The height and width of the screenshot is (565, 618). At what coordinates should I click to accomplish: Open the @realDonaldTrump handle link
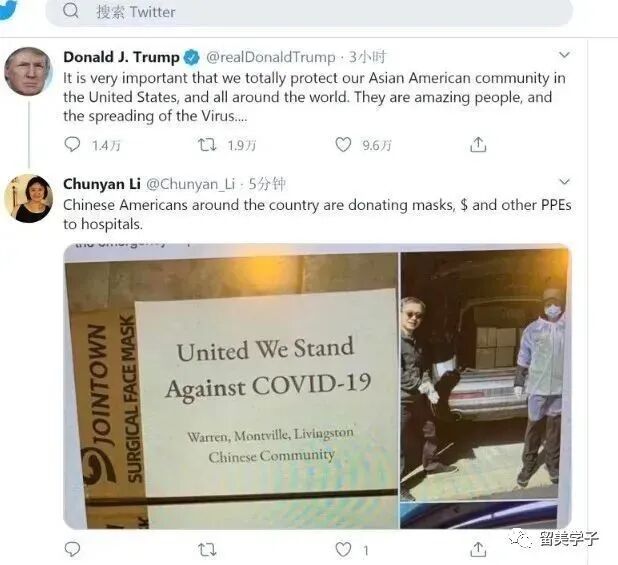pos(270,58)
